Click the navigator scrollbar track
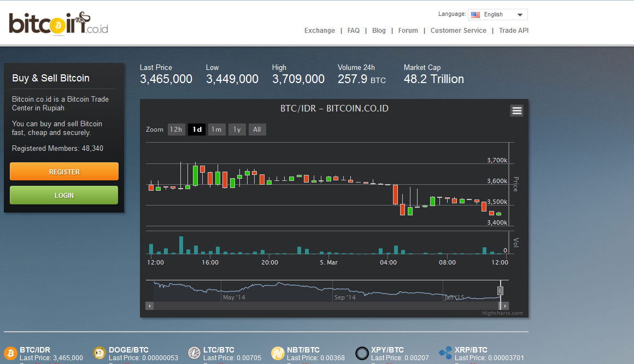The height and width of the screenshot is (364, 634). [326, 306]
